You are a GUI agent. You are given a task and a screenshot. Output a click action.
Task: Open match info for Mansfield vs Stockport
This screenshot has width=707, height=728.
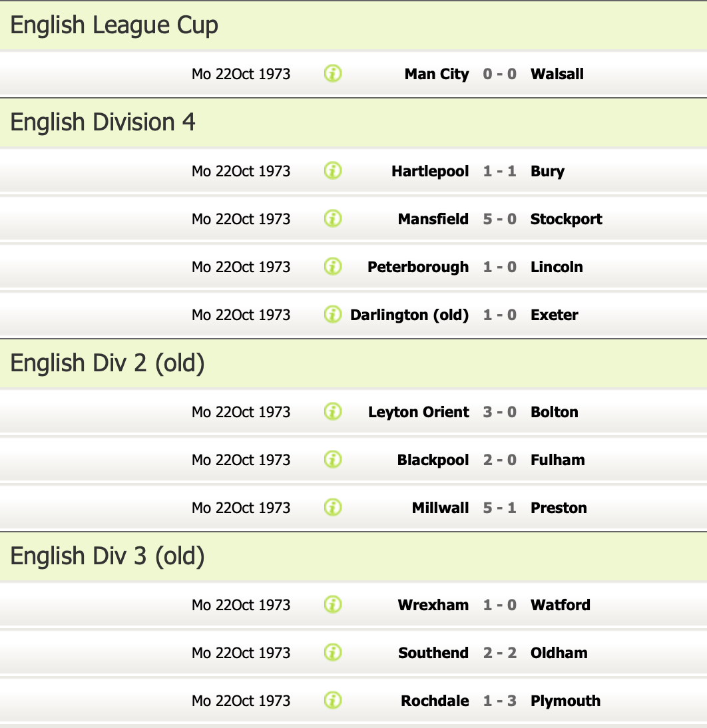[333, 219]
